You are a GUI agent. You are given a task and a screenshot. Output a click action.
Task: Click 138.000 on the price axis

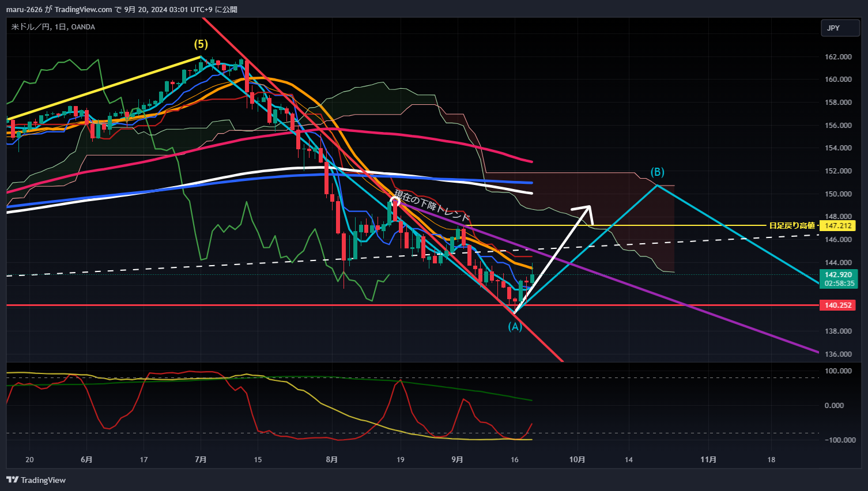tap(838, 331)
